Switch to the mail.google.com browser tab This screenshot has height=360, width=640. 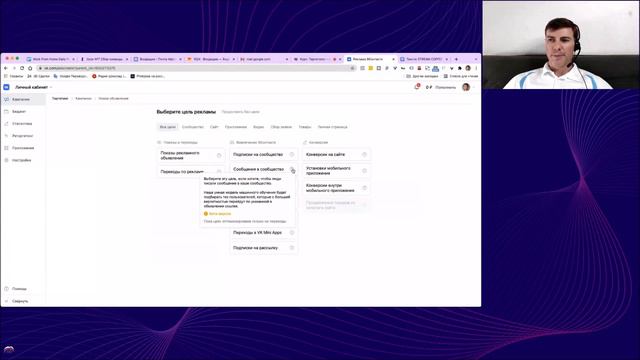(264, 59)
